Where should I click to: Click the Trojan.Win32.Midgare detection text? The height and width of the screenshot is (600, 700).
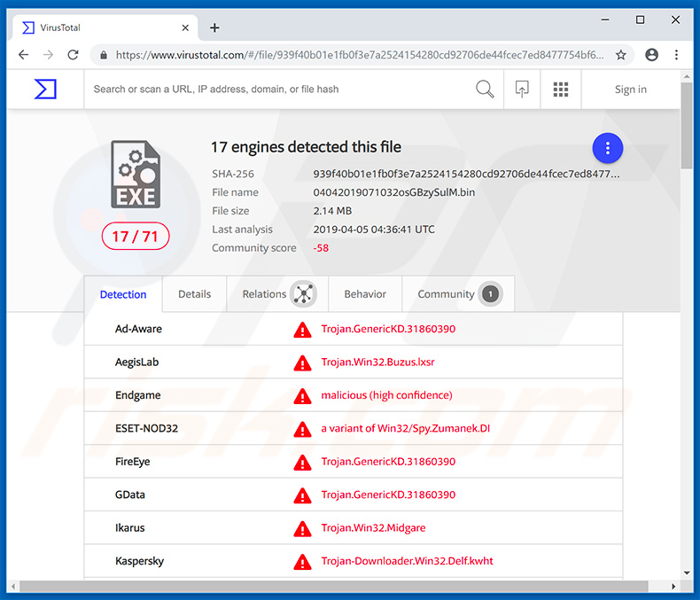click(x=373, y=527)
